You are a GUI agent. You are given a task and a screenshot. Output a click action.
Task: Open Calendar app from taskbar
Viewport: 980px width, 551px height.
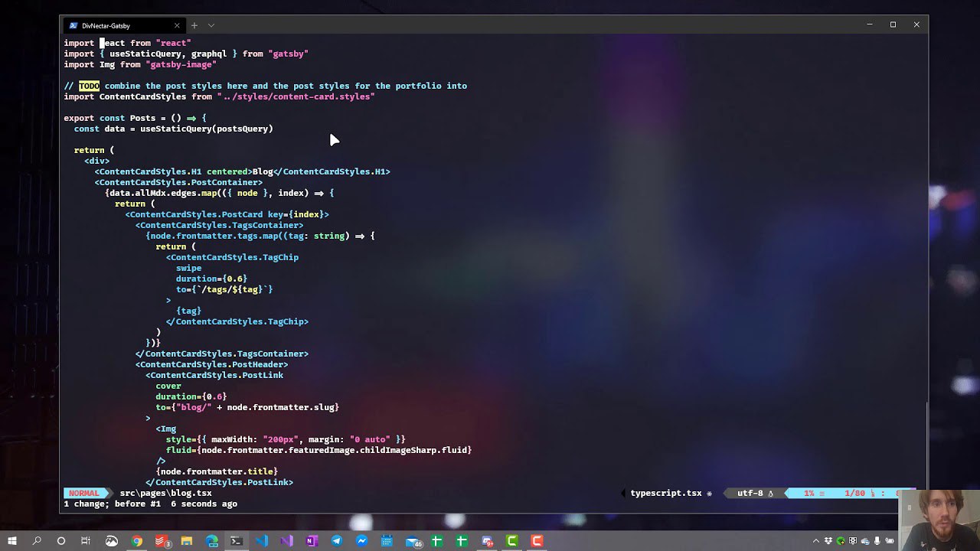coord(387,541)
